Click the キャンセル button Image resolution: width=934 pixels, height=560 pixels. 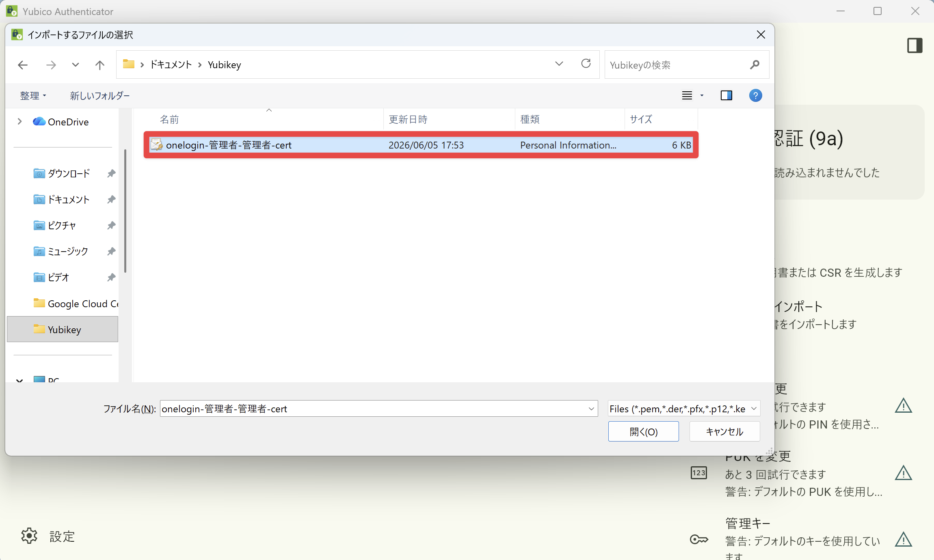(x=724, y=431)
